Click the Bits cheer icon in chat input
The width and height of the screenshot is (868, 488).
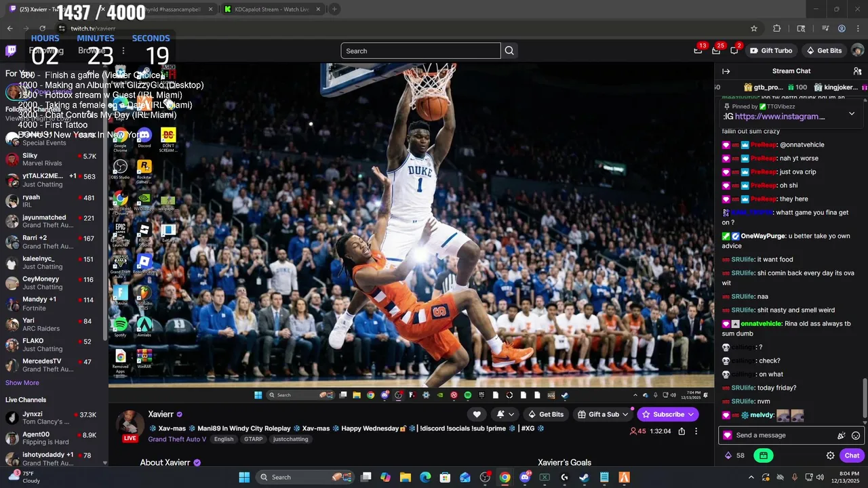point(842,436)
